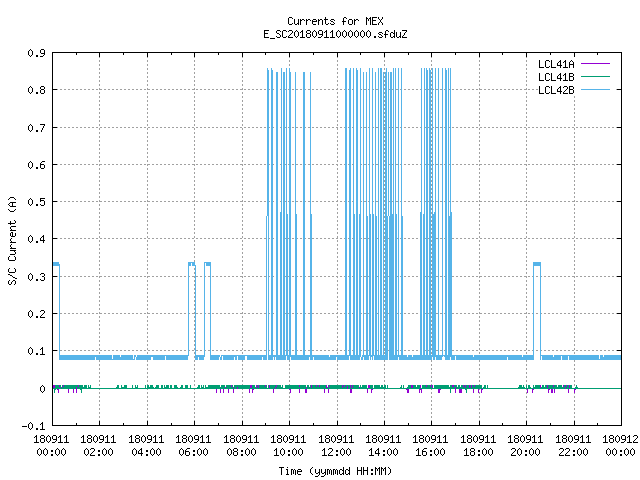Click the 0.5 y-axis tick label
The width and height of the screenshot is (640, 480).
point(36,202)
